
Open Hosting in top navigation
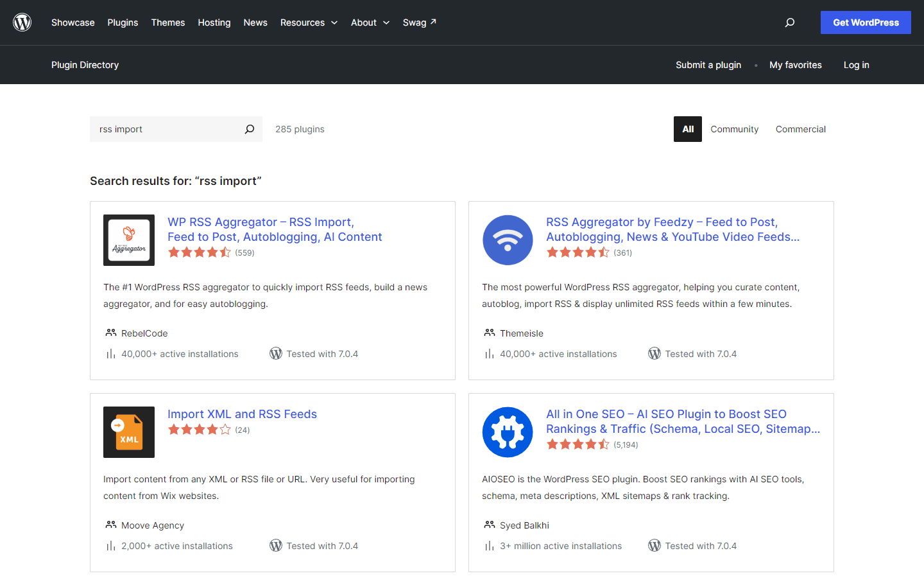click(x=214, y=22)
